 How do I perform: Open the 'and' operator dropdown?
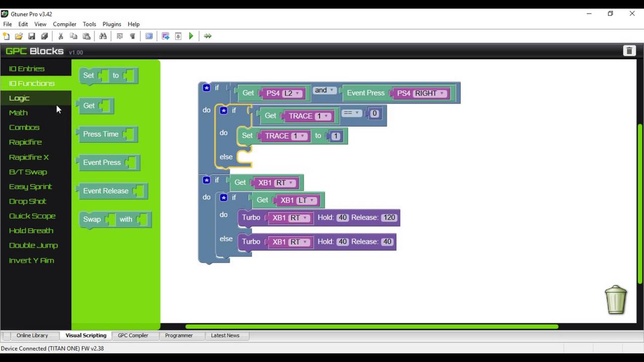pyautogui.click(x=325, y=90)
